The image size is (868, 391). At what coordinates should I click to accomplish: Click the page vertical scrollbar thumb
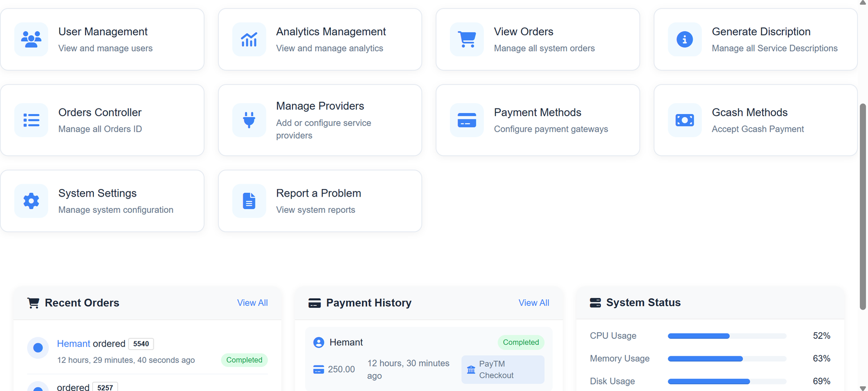pyautogui.click(x=863, y=206)
